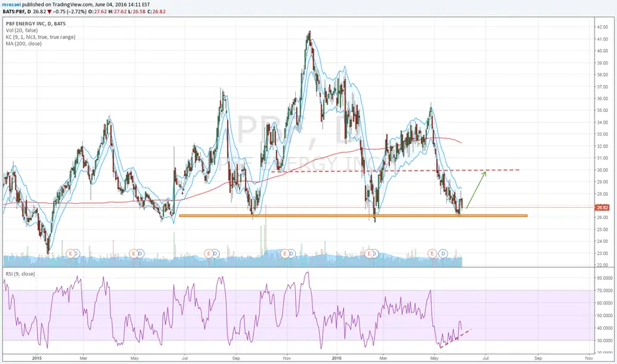Select the PBF ENERGY INC, D, BATS title
This screenshot has height=364, width=617.
[x=36, y=24]
